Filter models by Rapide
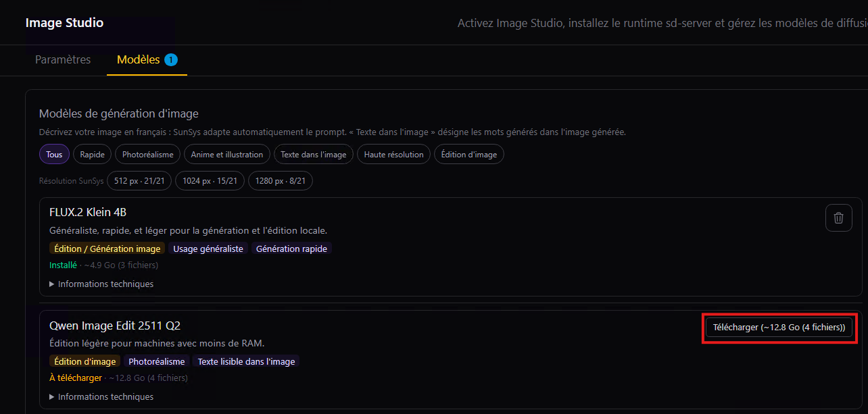This screenshot has width=868, height=414. click(92, 155)
